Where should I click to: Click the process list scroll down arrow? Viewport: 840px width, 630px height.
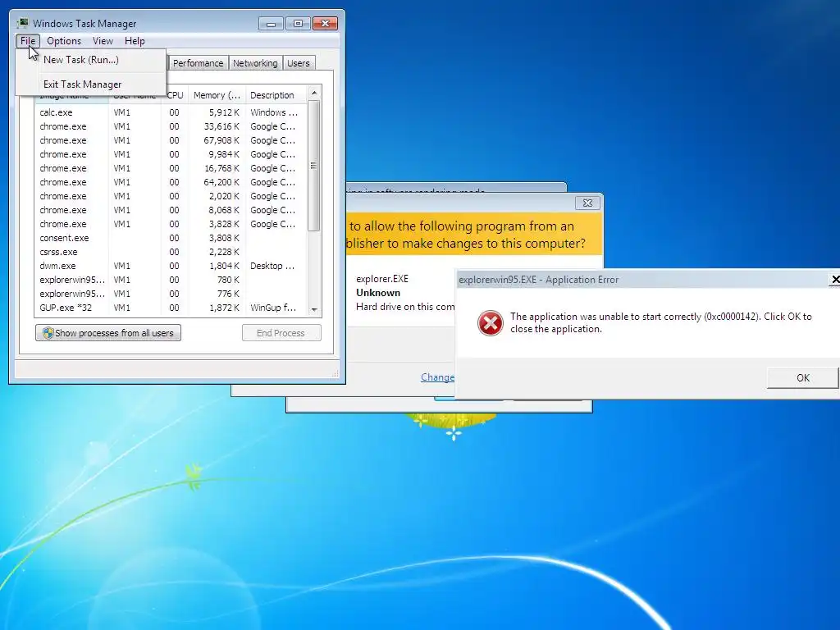(x=314, y=309)
